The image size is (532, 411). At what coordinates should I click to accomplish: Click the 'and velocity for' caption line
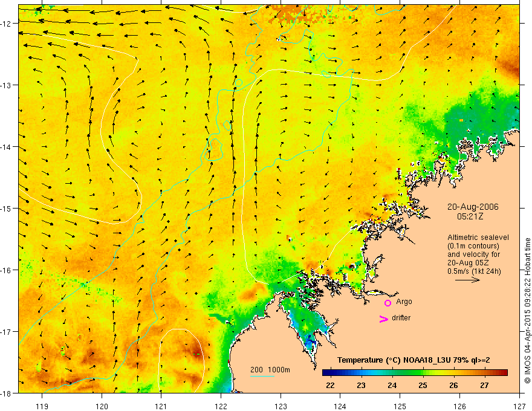(473, 254)
